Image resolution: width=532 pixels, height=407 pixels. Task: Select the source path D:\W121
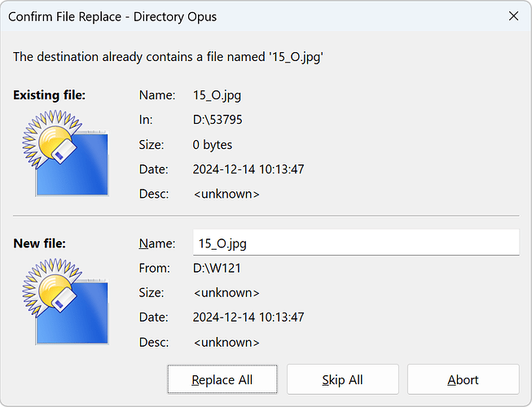[x=217, y=268]
